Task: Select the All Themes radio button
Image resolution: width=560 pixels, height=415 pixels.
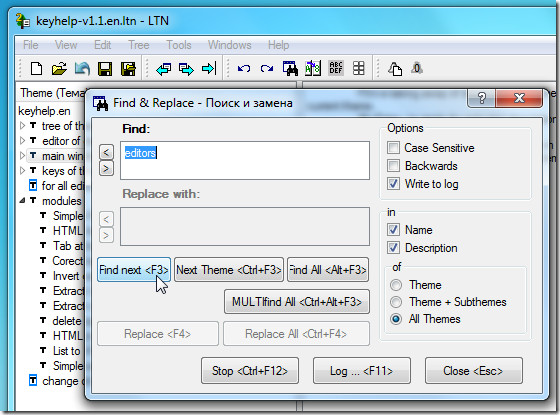Action: (396, 319)
